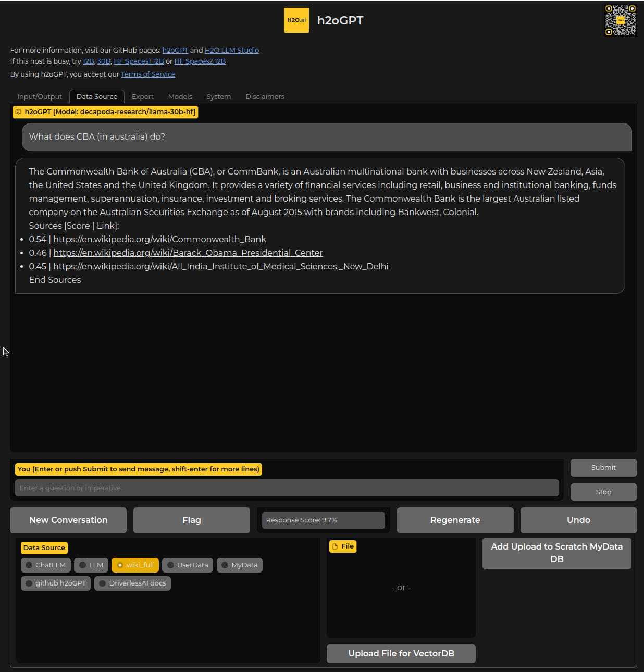The width and height of the screenshot is (644, 672).
Task: Click the H2O.ai logo icon
Action: point(296,20)
